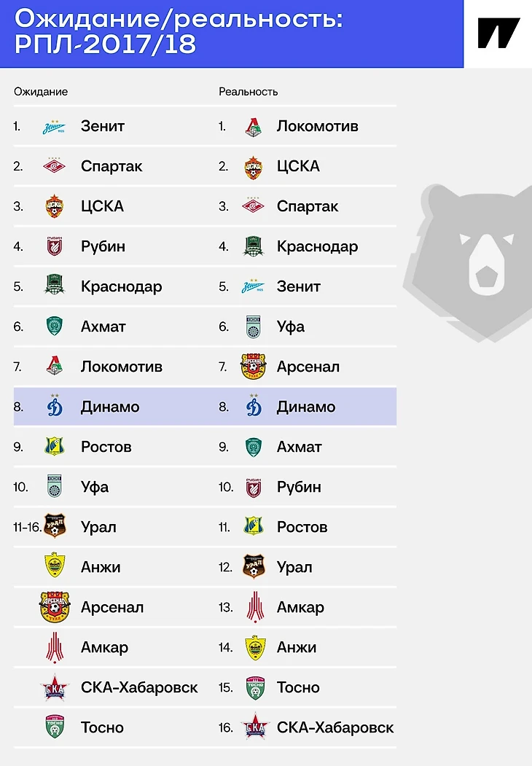Screen dimensions: 532x766
Task: Select the Ожидание column header
Action: [x=41, y=92]
